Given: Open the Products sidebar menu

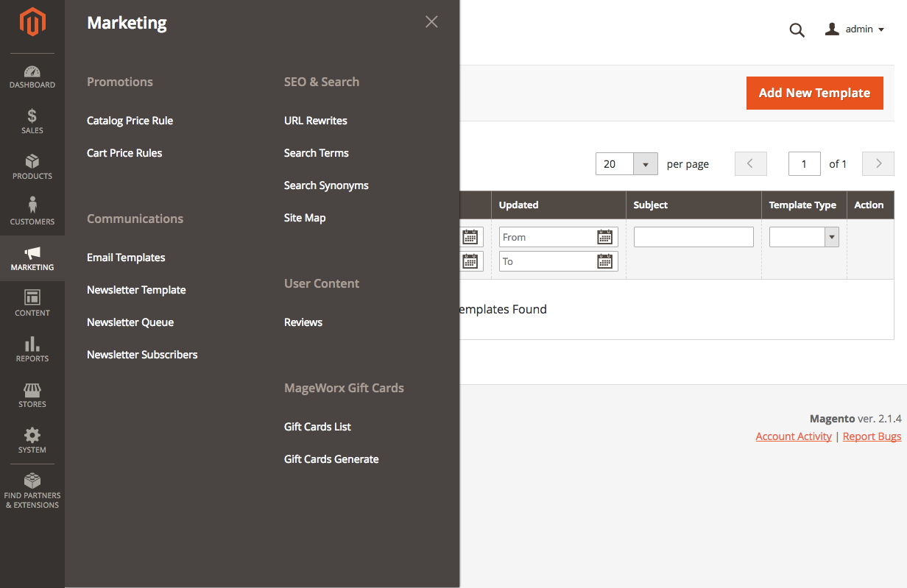Looking at the screenshot, I should pyautogui.click(x=32, y=167).
